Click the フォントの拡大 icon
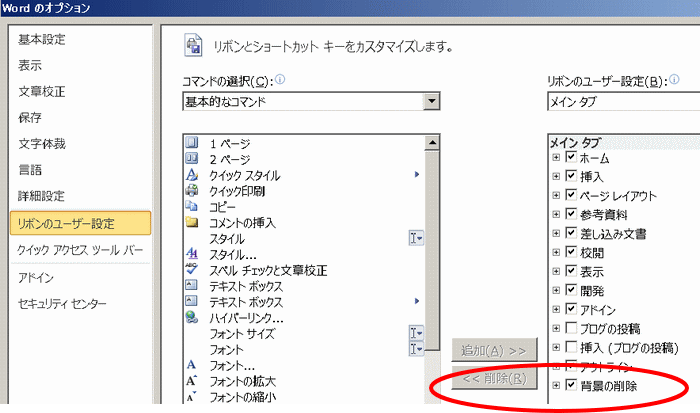 [x=193, y=381]
